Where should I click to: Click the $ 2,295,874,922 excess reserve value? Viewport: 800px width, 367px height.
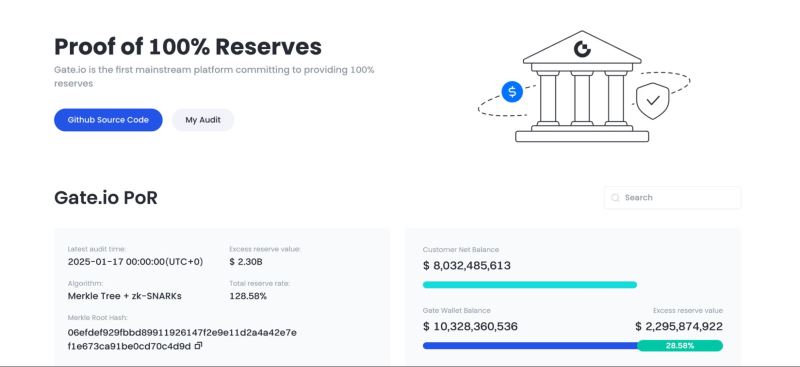coord(679,326)
